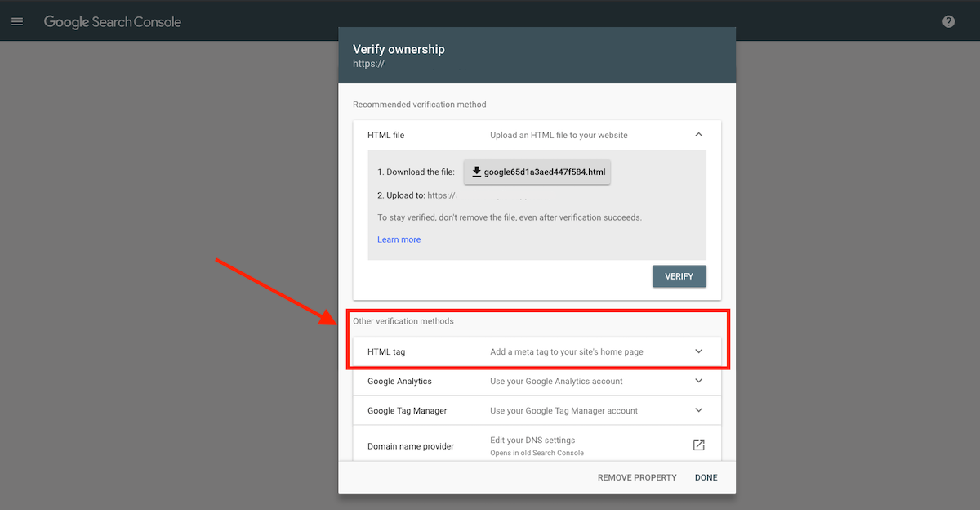Screen dimensions: 980x510
Task: Click 'Use your Google Tag Manager account' text
Action: click(564, 410)
